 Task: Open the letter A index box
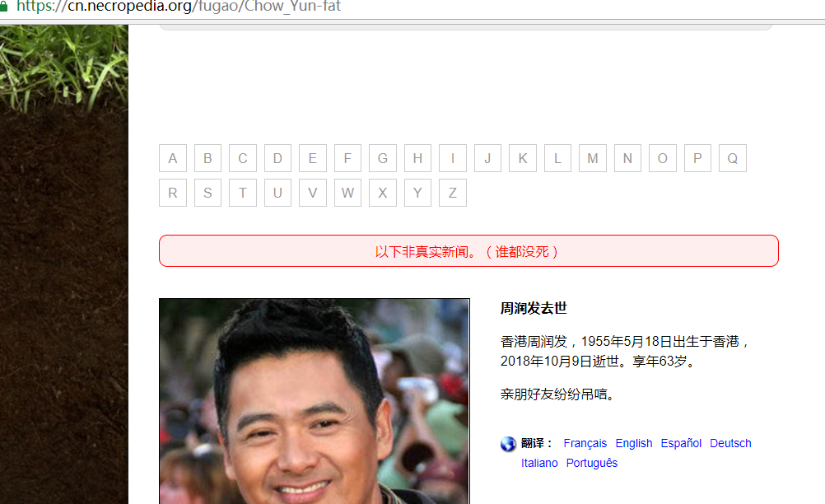[x=173, y=158]
